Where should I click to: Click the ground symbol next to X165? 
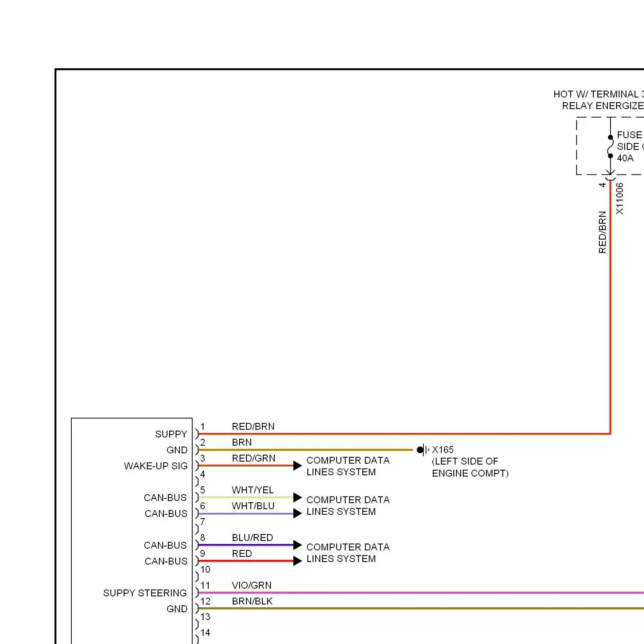coord(423,450)
